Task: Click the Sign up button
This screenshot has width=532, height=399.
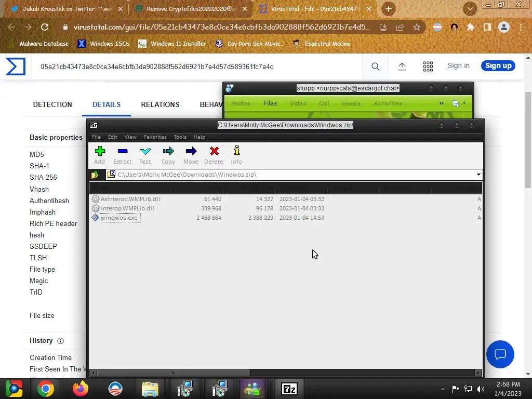Action: [498, 66]
